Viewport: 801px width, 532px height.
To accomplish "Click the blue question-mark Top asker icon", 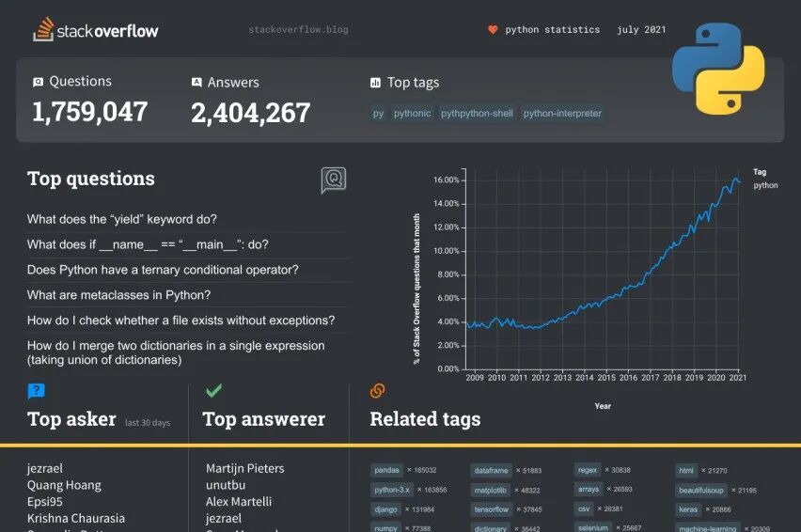I will click(37, 391).
